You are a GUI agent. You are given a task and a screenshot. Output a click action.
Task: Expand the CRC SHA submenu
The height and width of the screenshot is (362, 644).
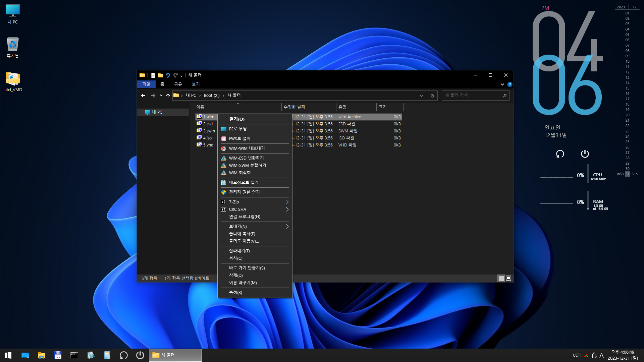(x=255, y=209)
